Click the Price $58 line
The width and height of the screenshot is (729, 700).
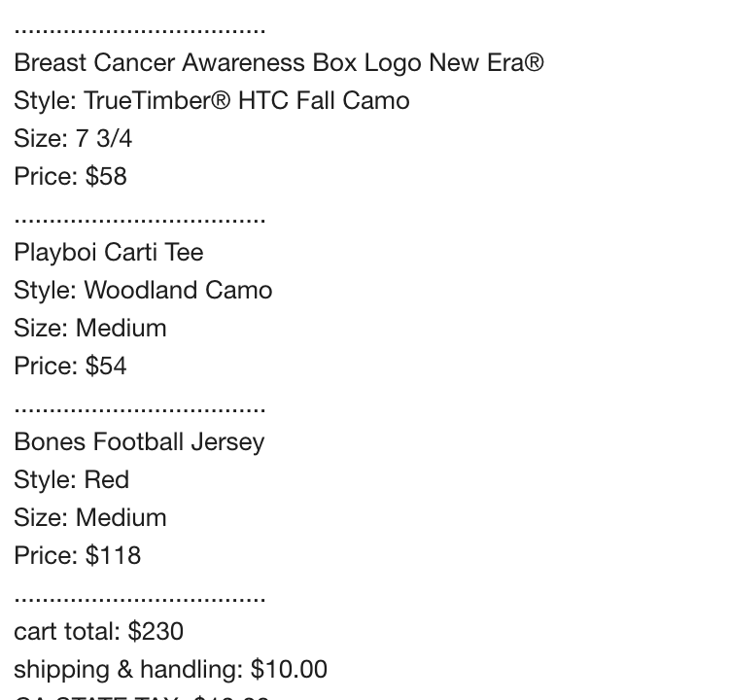point(70,176)
